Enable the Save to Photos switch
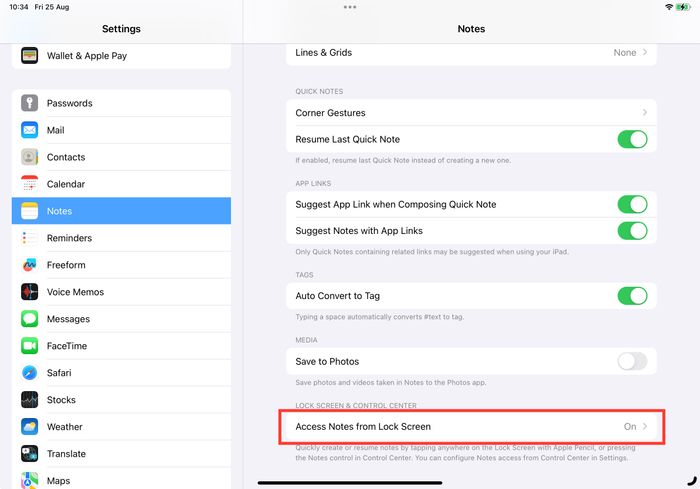 point(631,361)
